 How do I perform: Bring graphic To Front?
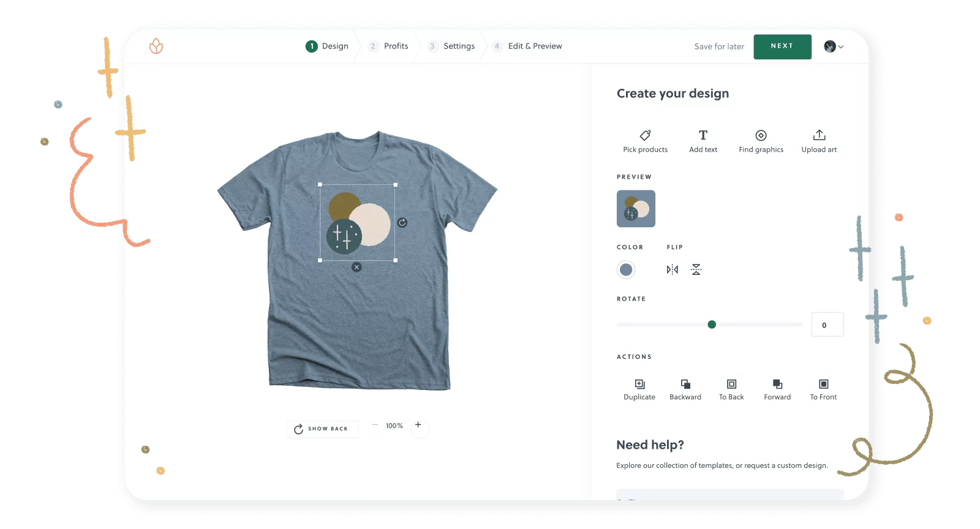[823, 389]
